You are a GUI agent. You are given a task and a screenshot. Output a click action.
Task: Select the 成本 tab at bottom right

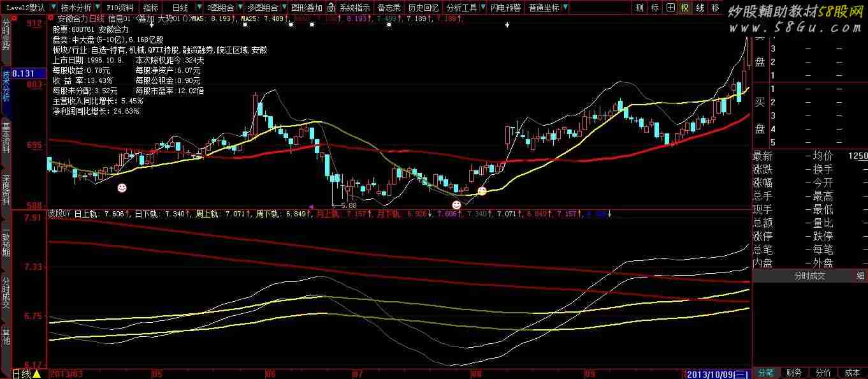pos(852,373)
